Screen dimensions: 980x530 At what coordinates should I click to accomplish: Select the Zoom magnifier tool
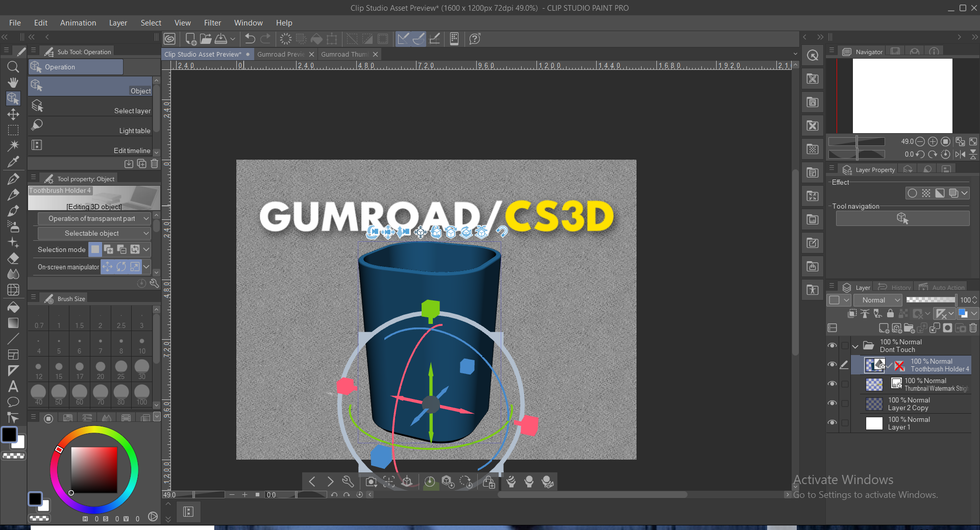[13, 67]
